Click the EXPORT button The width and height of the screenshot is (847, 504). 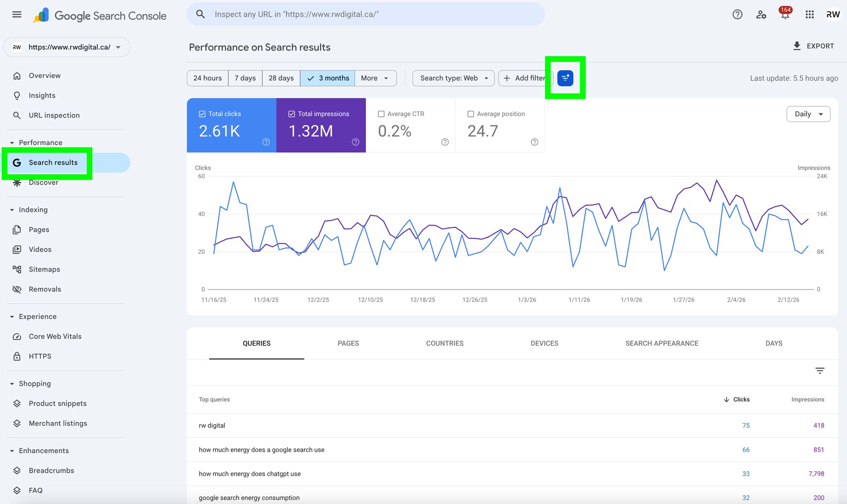(x=814, y=46)
